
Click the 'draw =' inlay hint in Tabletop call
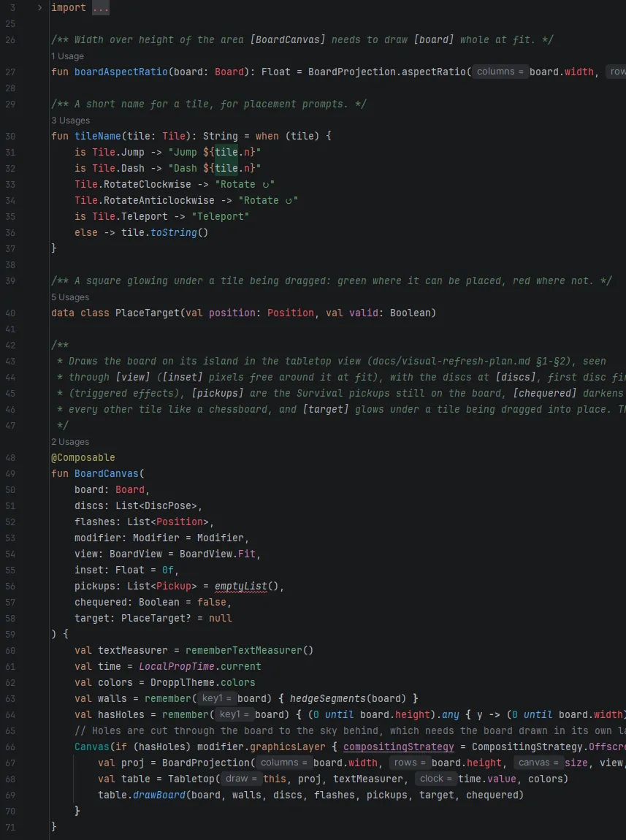point(241,779)
